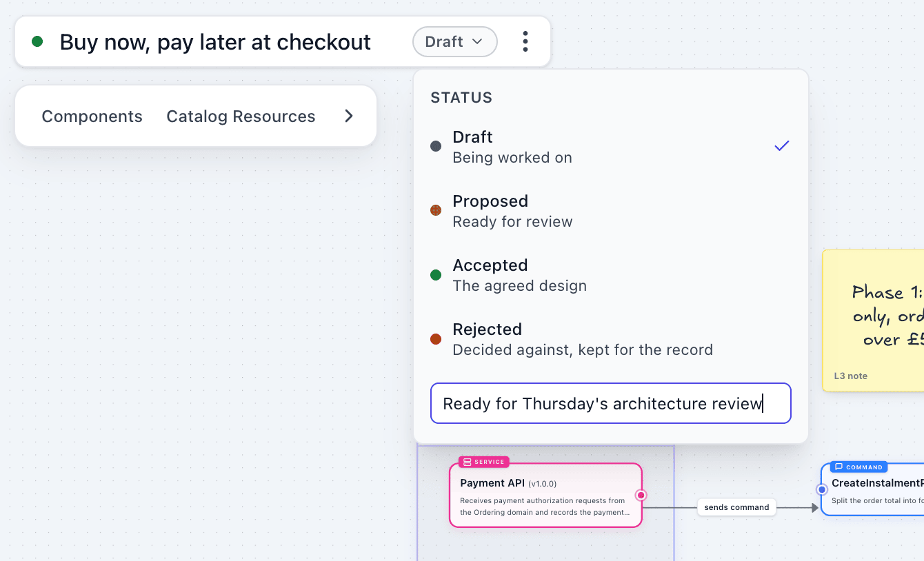Select the CreateInstalment command node
924x561 pixels.
pyautogui.click(x=873, y=489)
